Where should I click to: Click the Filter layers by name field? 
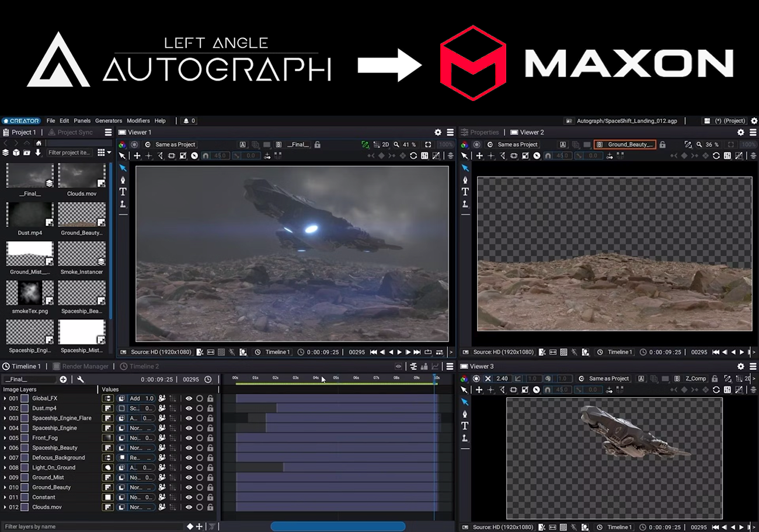click(92, 527)
